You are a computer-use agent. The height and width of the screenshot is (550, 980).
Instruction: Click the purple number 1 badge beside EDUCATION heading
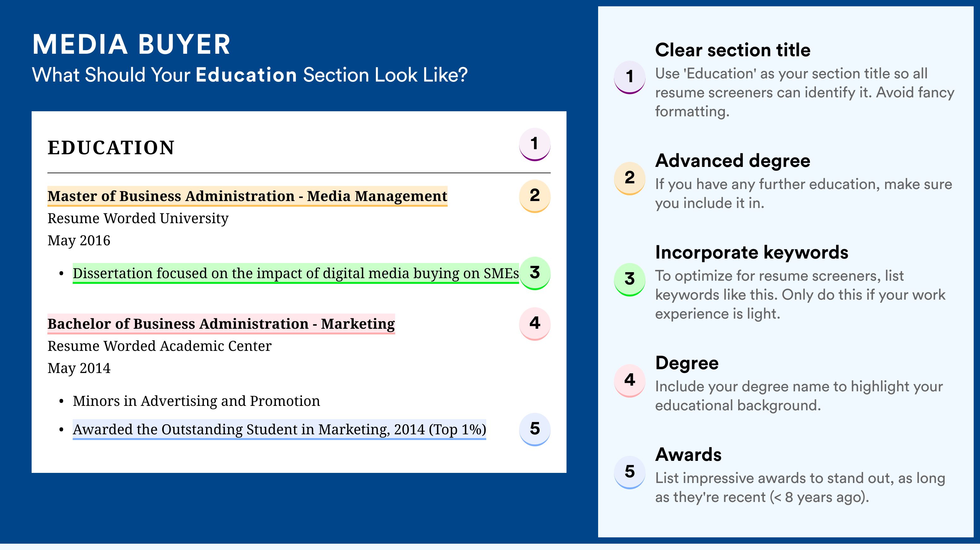535,144
